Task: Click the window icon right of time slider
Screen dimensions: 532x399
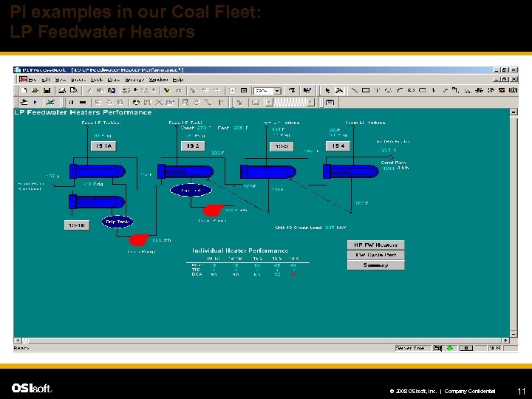Action: (x=330, y=102)
